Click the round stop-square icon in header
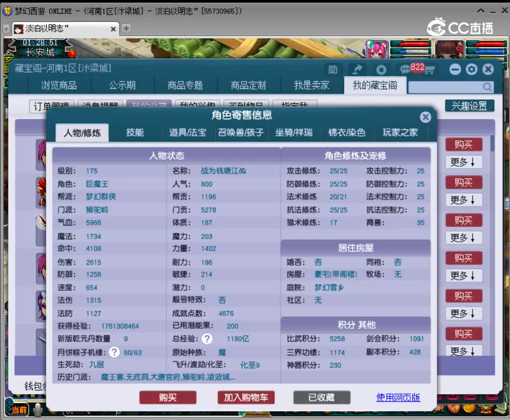The width and height of the screenshot is (510, 420). tap(381, 70)
